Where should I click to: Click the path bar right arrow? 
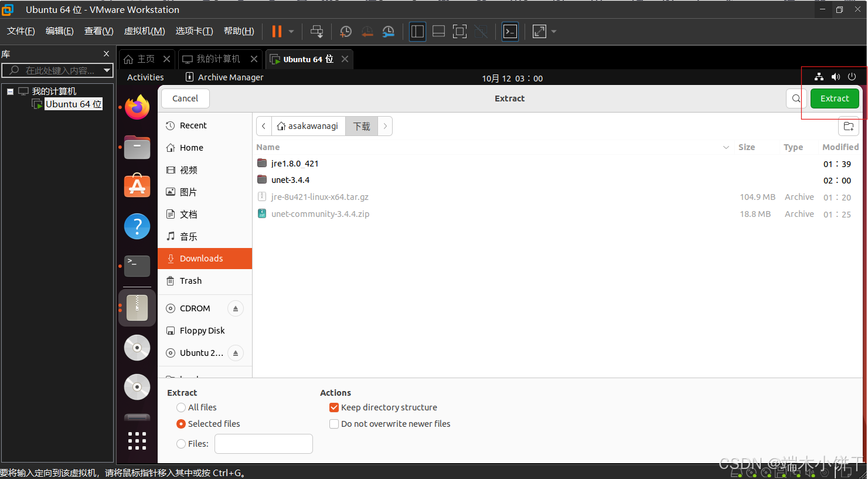tap(385, 126)
